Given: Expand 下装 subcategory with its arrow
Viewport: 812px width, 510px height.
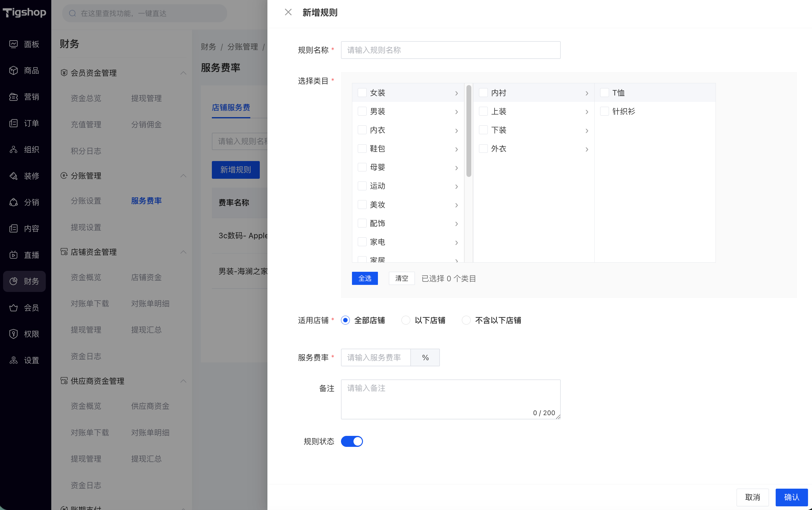Looking at the screenshot, I should [x=587, y=131].
